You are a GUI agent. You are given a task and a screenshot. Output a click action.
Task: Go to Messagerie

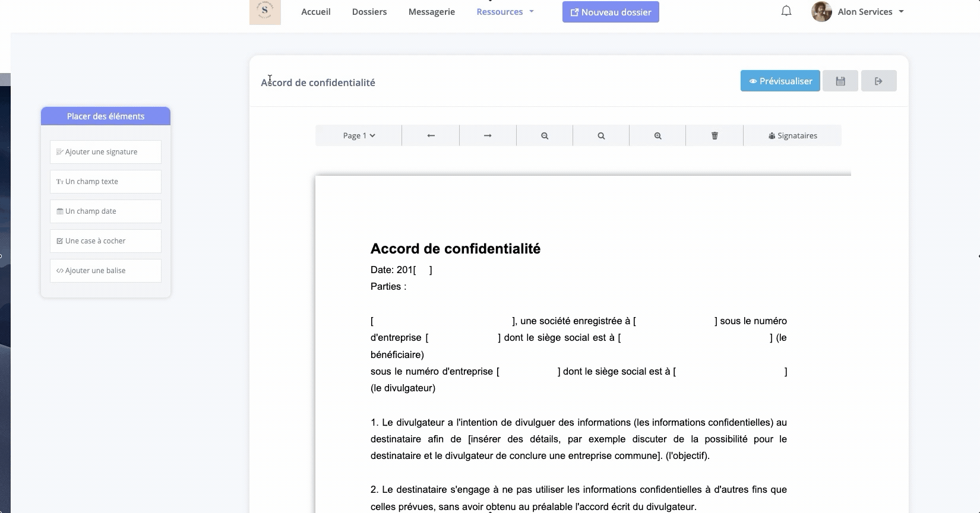432,12
